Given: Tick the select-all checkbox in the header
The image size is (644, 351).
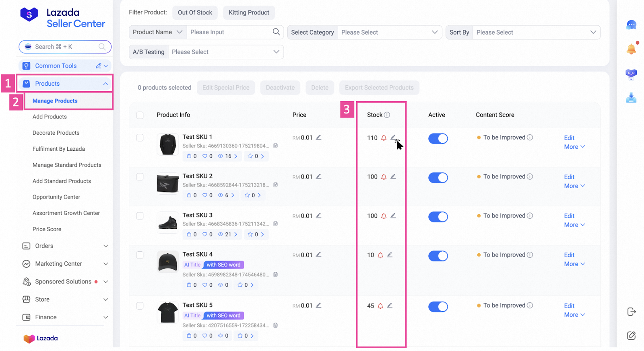Looking at the screenshot, I should (140, 115).
